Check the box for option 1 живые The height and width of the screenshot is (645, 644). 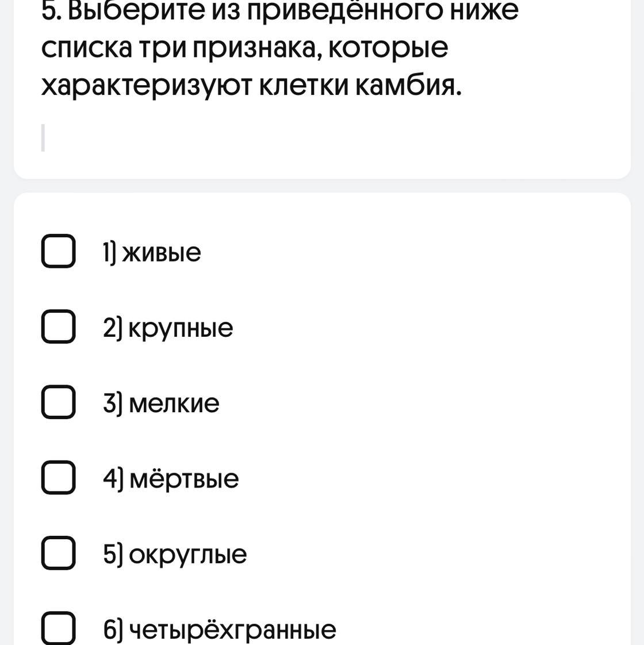(59, 251)
